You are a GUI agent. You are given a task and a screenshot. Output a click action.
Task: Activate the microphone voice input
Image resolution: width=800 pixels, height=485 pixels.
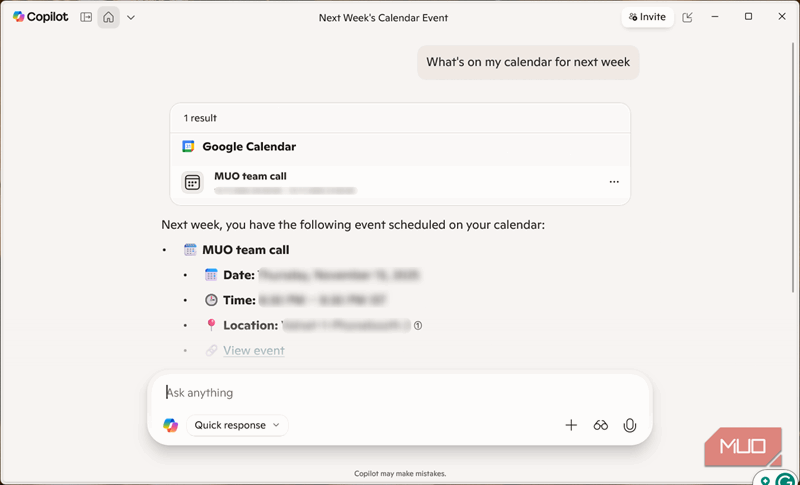tap(630, 425)
